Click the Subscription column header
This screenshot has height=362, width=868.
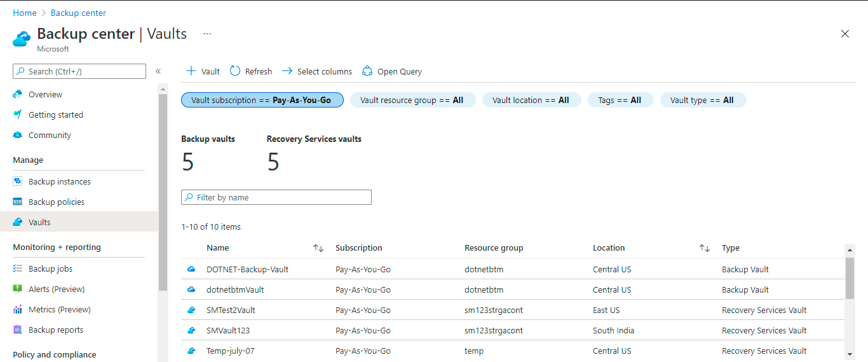click(x=359, y=248)
